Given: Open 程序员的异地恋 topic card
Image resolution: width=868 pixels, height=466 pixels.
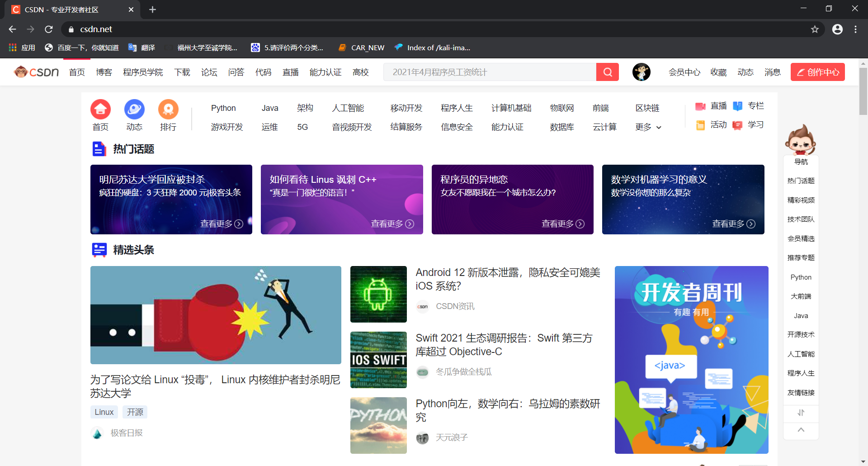Looking at the screenshot, I should pos(513,200).
